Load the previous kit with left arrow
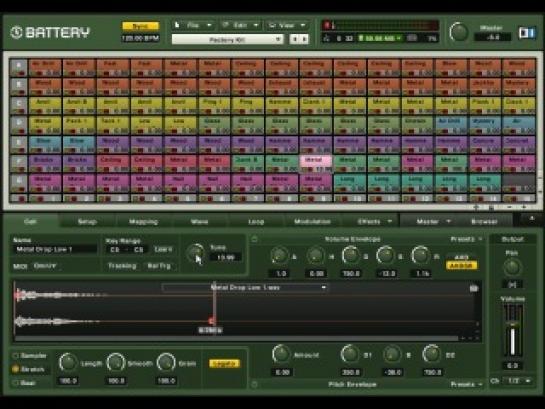Viewport: 545px width, 409px height. [295, 39]
